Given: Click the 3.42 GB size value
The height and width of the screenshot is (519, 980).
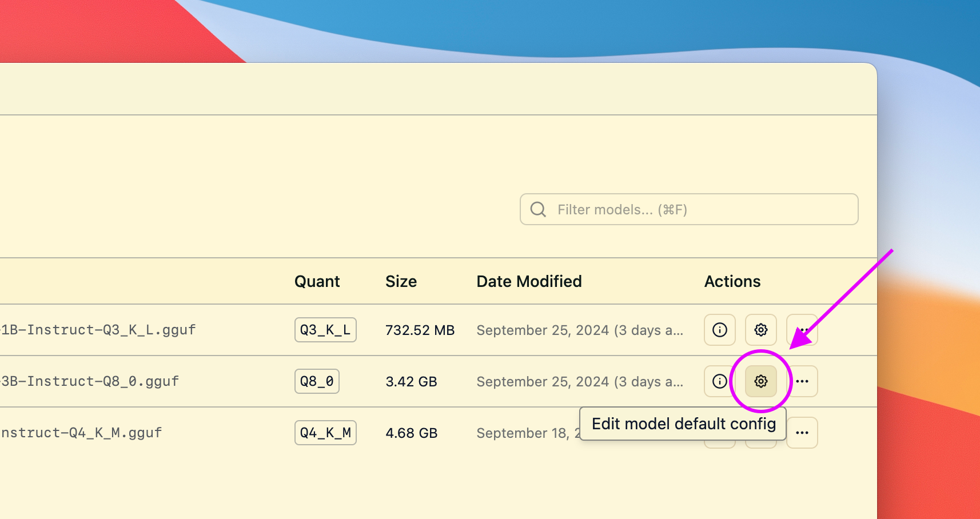Looking at the screenshot, I should (x=411, y=381).
